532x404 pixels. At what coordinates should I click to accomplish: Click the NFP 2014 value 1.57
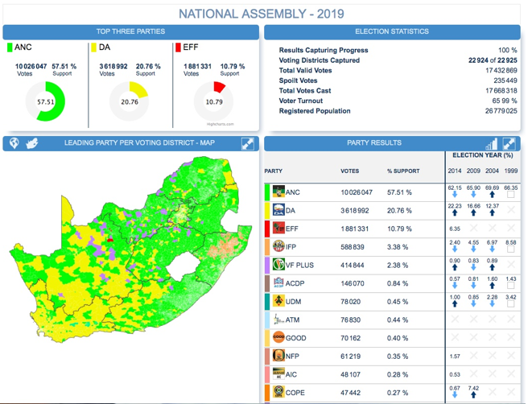[x=455, y=357]
